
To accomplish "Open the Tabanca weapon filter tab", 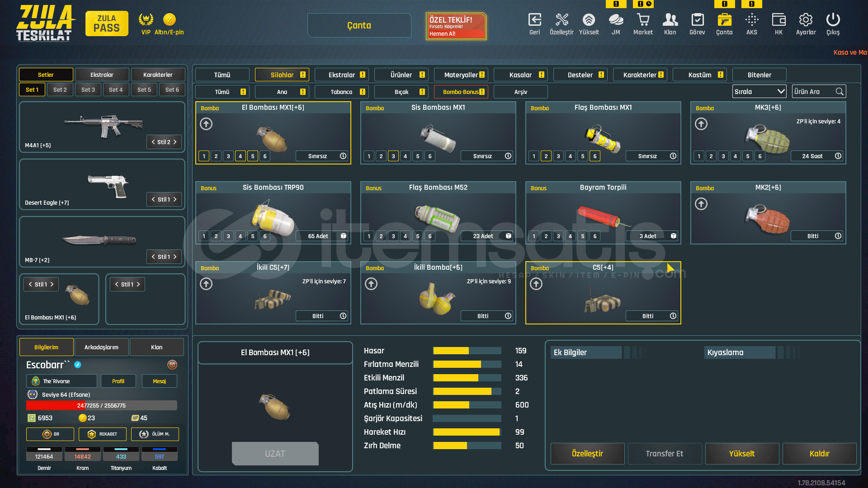I will [342, 92].
